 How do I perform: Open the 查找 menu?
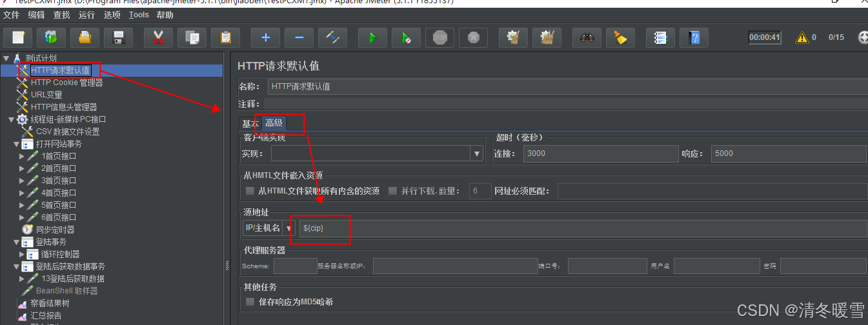coord(62,15)
